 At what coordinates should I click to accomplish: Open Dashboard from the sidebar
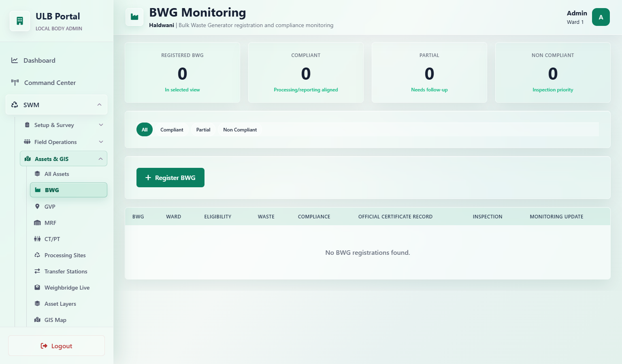point(56,60)
